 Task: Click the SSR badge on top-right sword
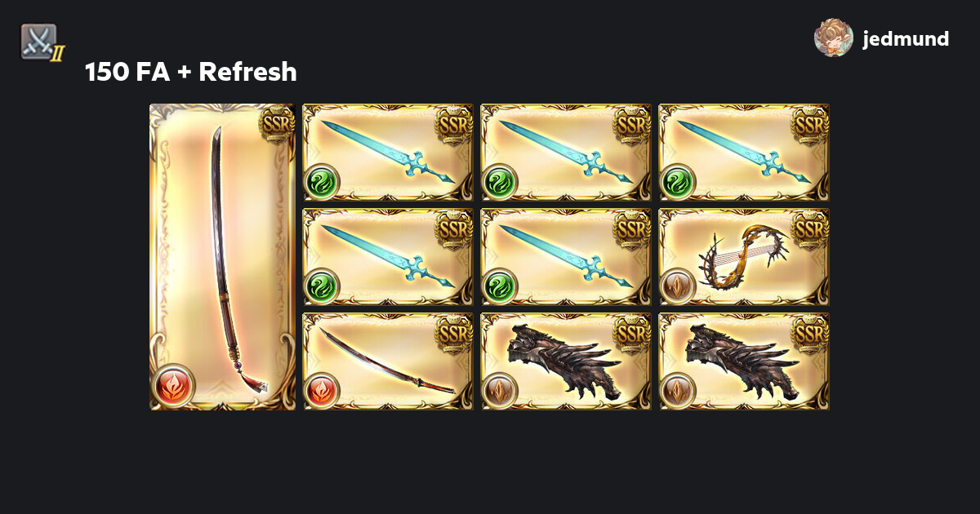coord(809,124)
